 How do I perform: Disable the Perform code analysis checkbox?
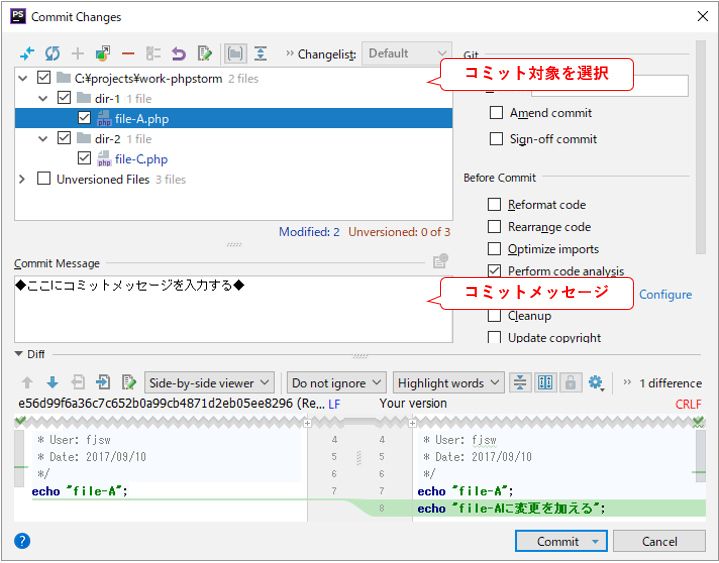pyautogui.click(x=494, y=270)
